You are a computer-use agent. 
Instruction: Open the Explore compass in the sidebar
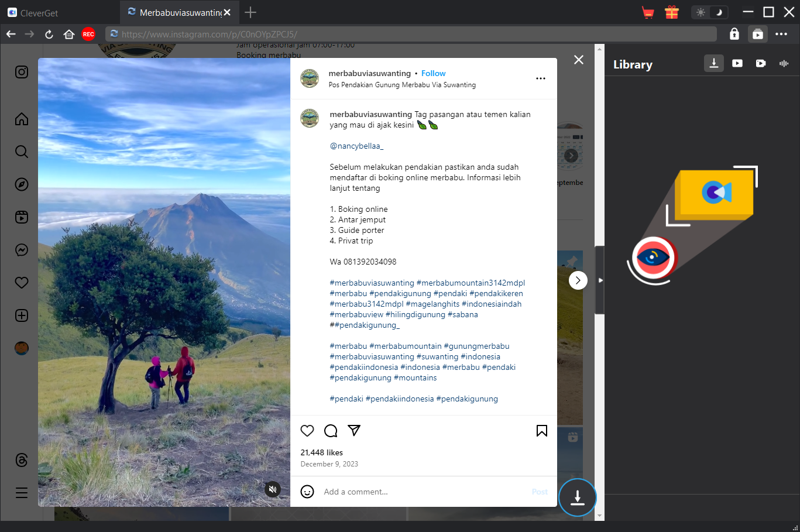[22, 184]
